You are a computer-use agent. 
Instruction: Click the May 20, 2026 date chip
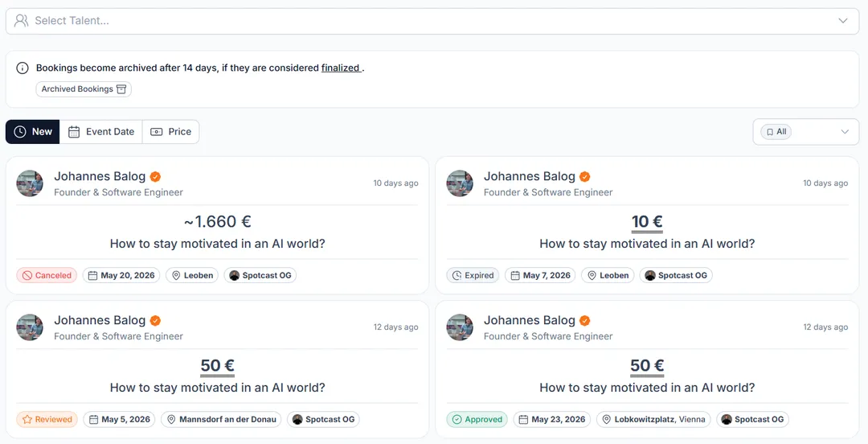(x=121, y=276)
